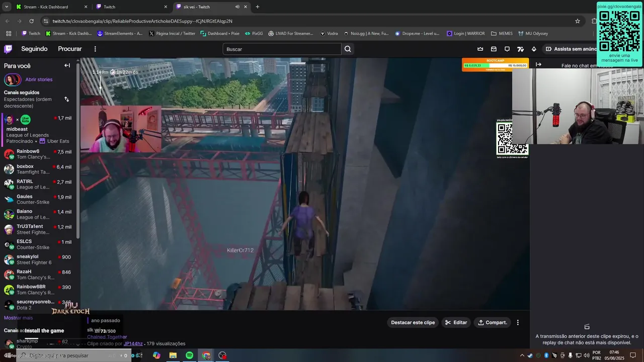Click Destacar este clipe button
The height and width of the screenshot is (362, 644).
click(x=413, y=322)
